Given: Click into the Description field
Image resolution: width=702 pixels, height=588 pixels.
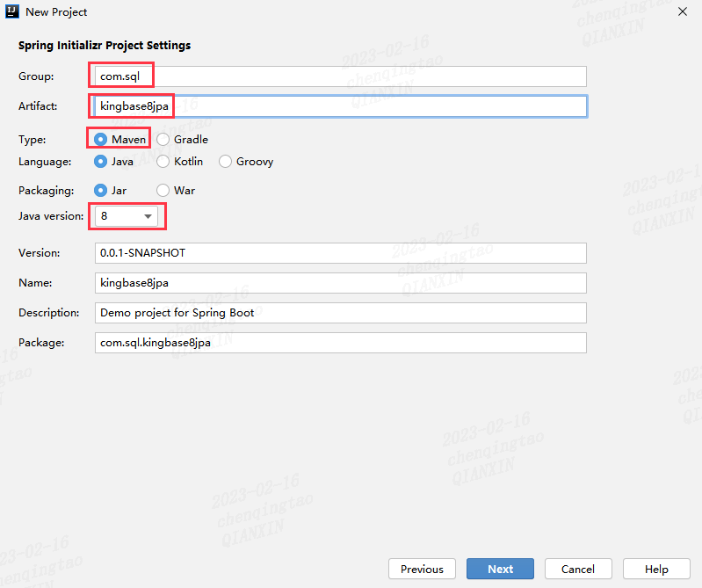Looking at the screenshot, I should [340, 313].
